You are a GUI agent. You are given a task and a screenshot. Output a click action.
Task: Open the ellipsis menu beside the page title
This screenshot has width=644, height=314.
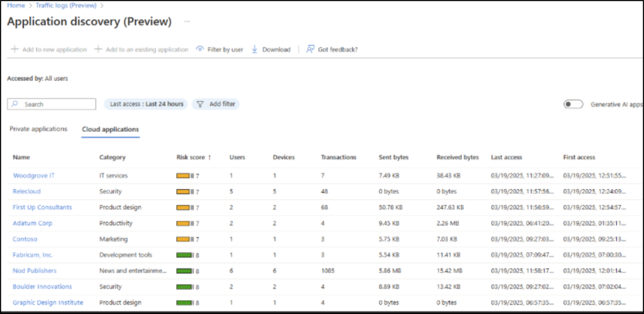pyautogui.click(x=187, y=21)
